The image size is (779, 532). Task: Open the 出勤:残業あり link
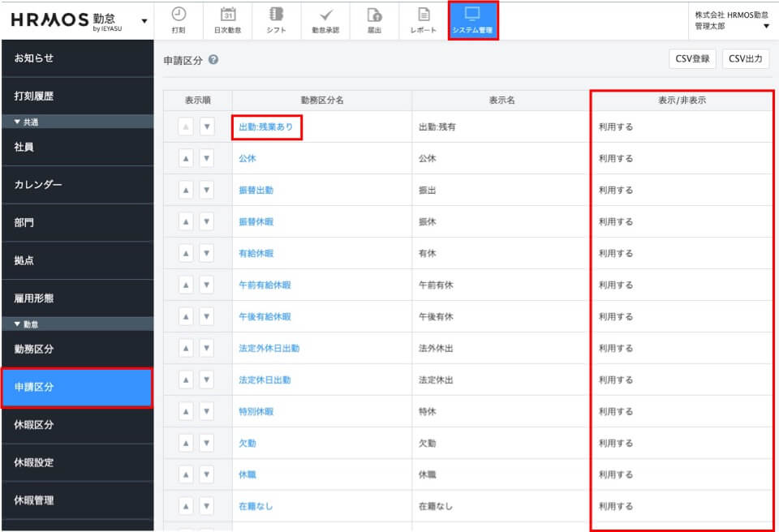[x=266, y=127]
